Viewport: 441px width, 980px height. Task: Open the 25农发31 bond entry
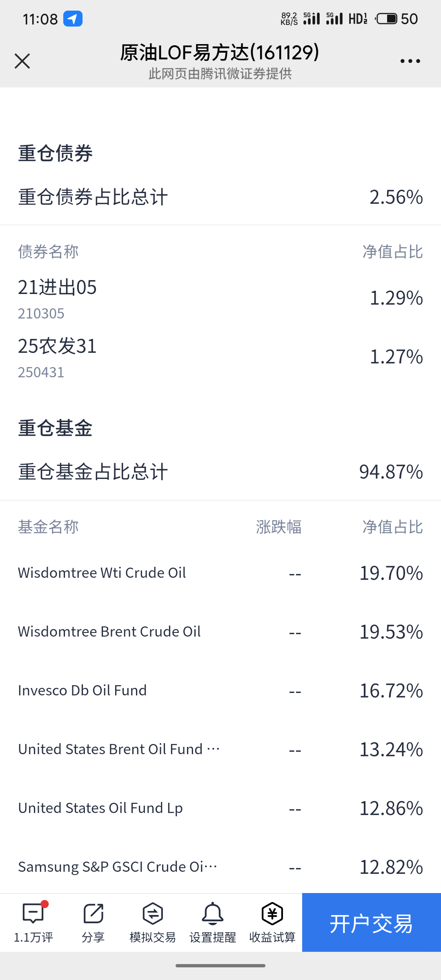[220, 358]
